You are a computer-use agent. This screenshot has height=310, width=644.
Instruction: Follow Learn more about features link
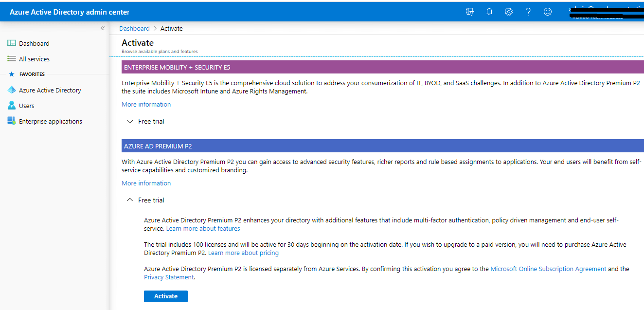(203, 228)
